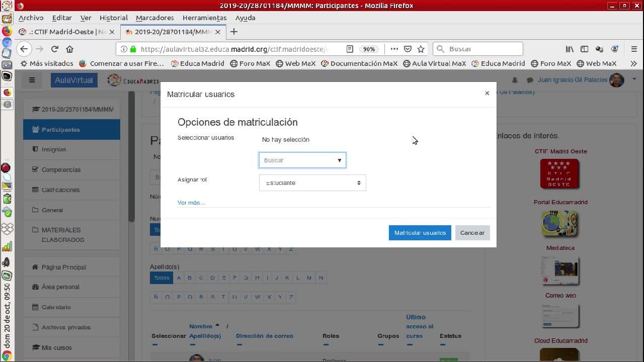Open the Marcadores menu
Screen dimensions: 644x362
[x=155, y=18]
